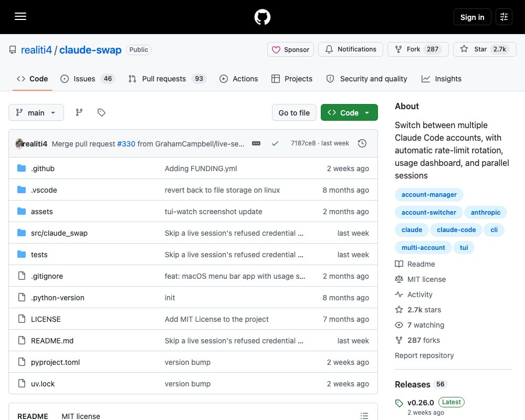The width and height of the screenshot is (525, 420).
Task: Open the assets folder
Action: [42, 212]
